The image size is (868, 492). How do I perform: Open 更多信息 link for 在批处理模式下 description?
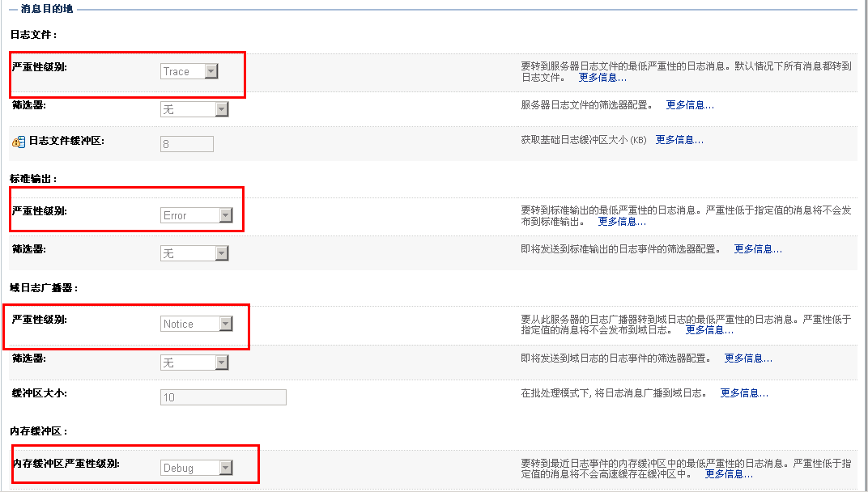(744, 393)
